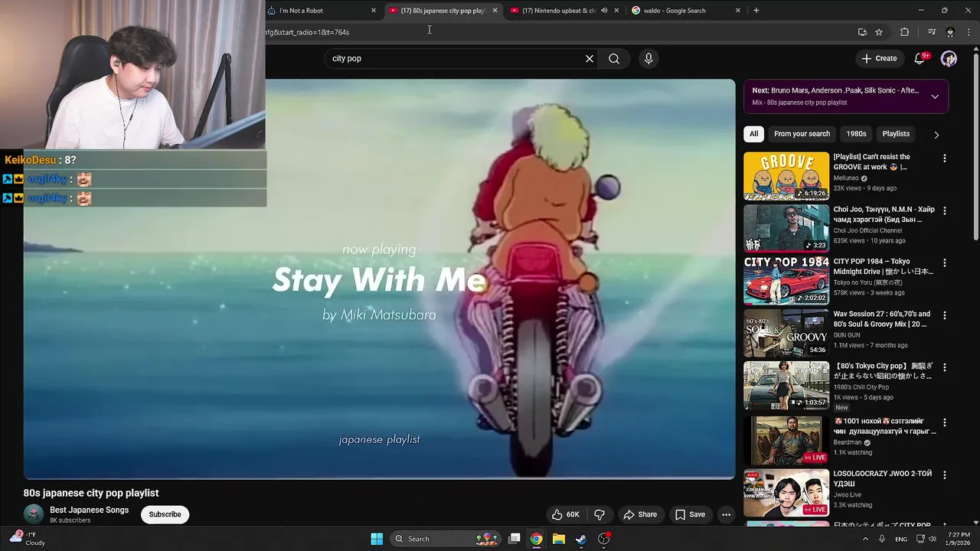Open the Chrome profile avatar
980x551 pixels.
950,32
